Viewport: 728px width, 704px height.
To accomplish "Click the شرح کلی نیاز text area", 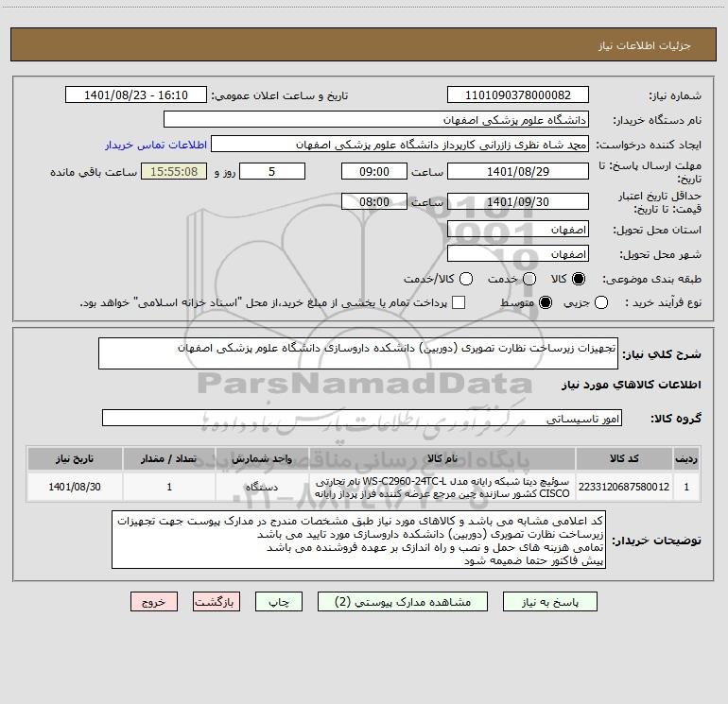I will pos(358,353).
